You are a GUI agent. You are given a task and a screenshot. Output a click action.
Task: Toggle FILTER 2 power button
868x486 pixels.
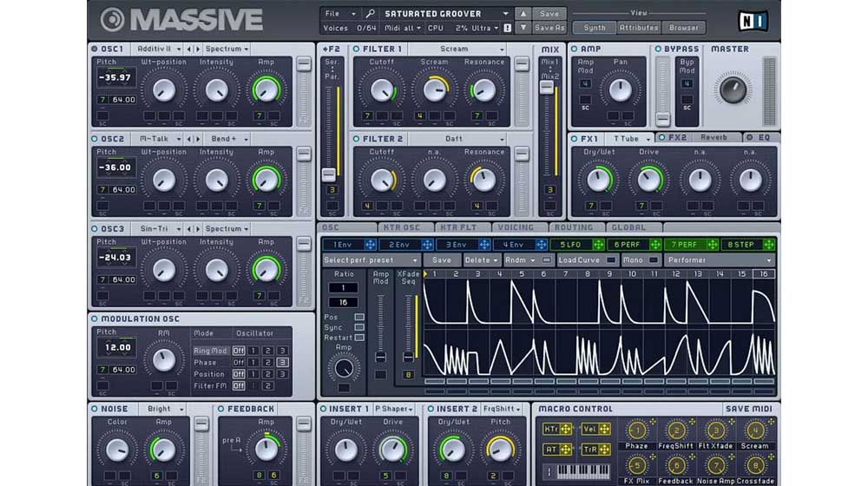coord(356,139)
